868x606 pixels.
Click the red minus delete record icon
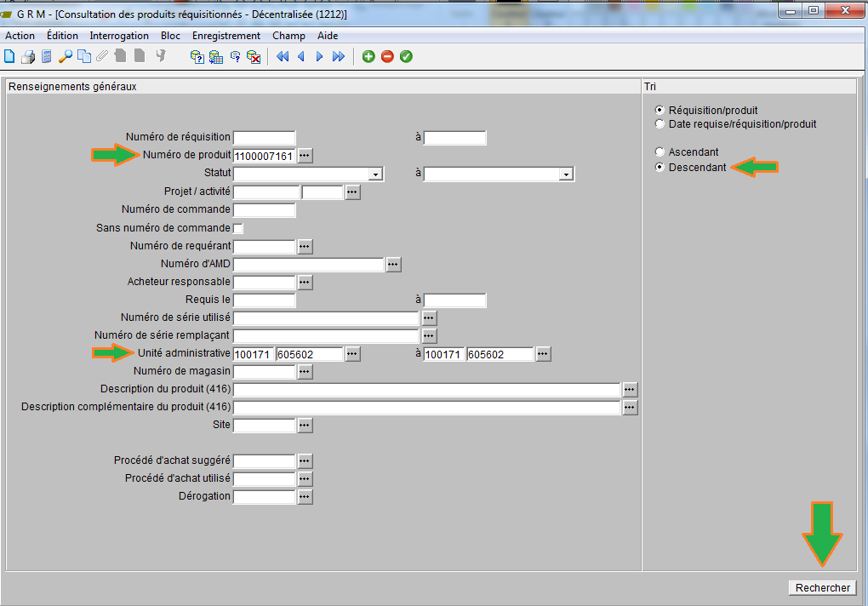[x=387, y=57]
